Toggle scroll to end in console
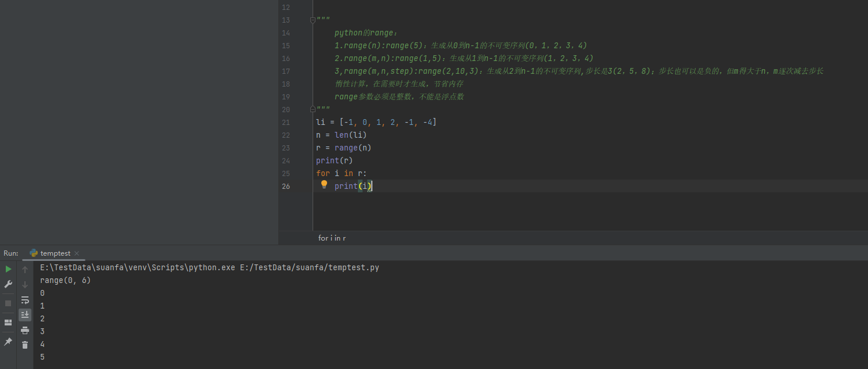The image size is (868, 369). click(25, 314)
